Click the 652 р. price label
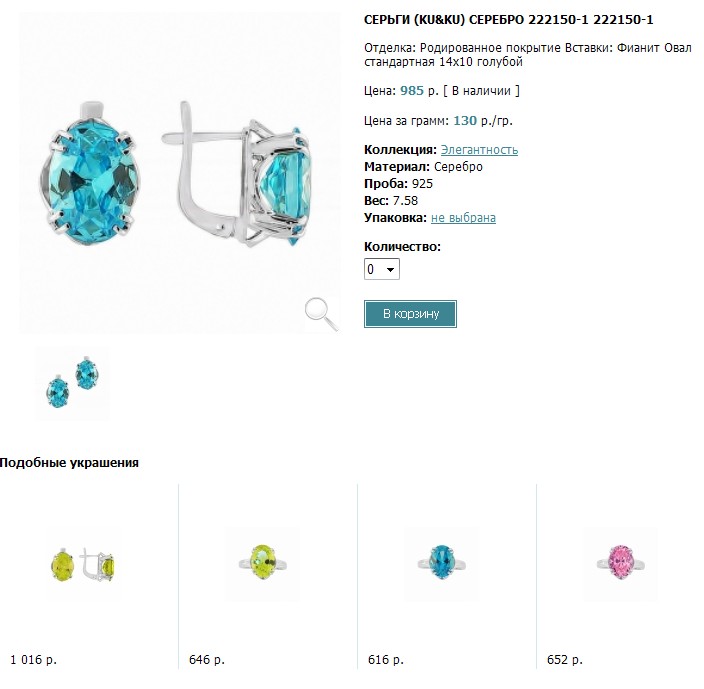The width and height of the screenshot is (704, 689). coord(565,660)
